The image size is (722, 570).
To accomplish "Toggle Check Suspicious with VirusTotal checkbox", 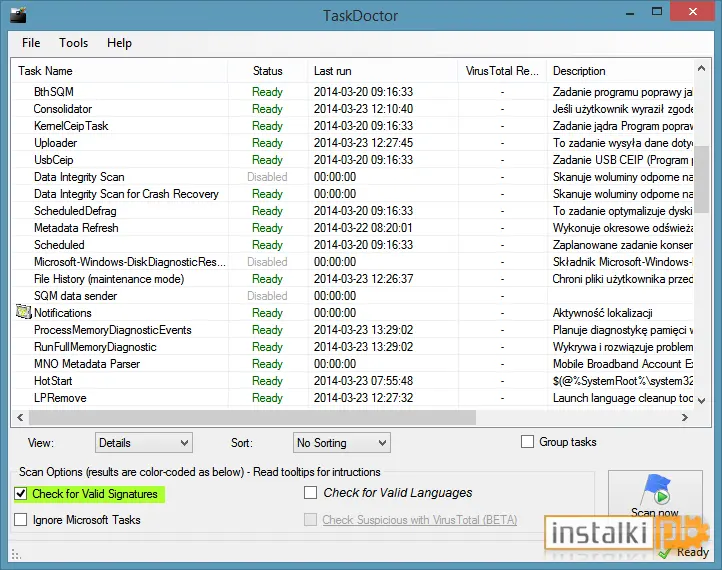I will click(310, 519).
